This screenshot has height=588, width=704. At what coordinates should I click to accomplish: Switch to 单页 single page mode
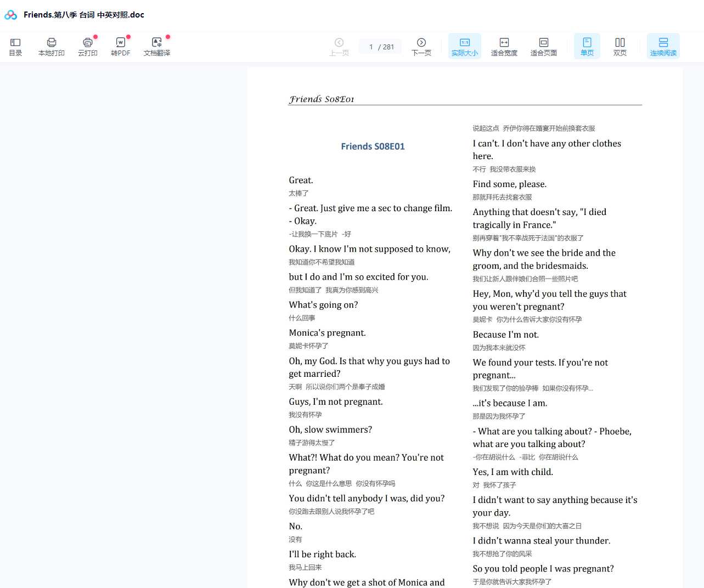[587, 47]
